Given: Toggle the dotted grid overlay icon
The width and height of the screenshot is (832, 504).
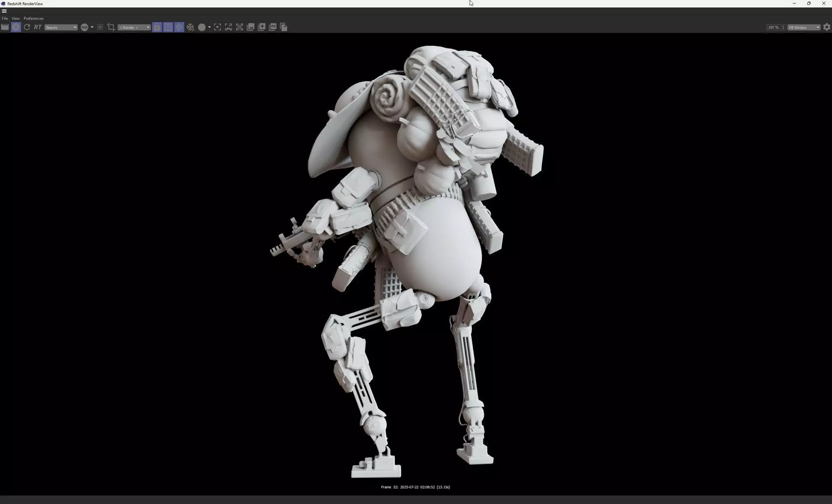Looking at the screenshot, I should [100, 27].
